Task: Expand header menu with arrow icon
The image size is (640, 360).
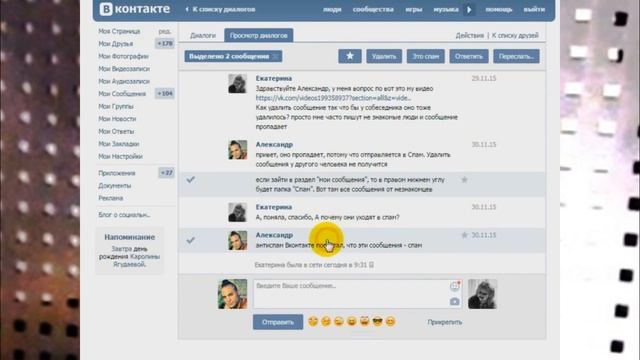Action: coord(469,9)
